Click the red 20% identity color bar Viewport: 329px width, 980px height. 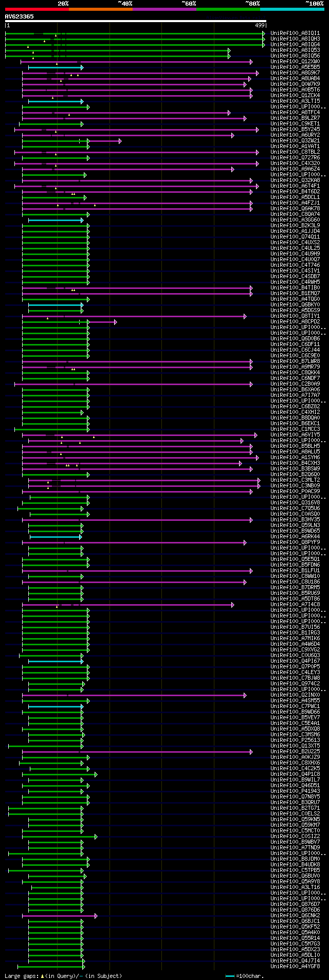tap(36, 9)
